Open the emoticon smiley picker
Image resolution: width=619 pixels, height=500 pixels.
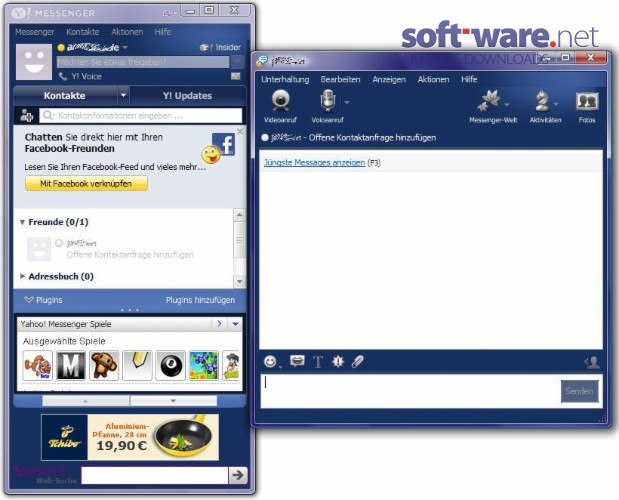click(x=270, y=361)
